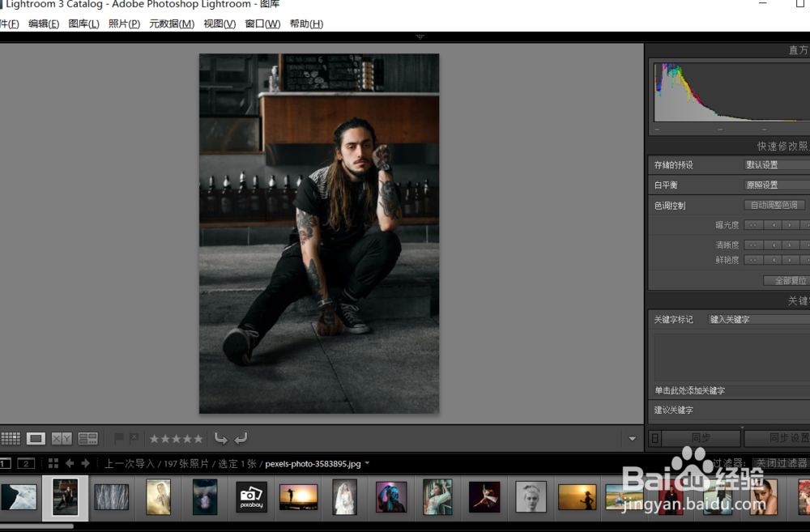Open 图库 menu
Viewport: 810px width, 532px height.
click(x=83, y=23)
